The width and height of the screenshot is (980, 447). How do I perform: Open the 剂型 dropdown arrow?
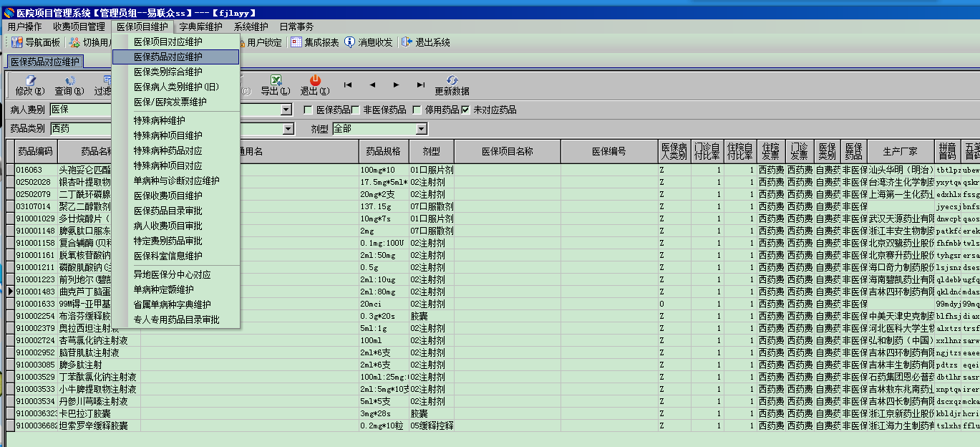tap(422, 129)
